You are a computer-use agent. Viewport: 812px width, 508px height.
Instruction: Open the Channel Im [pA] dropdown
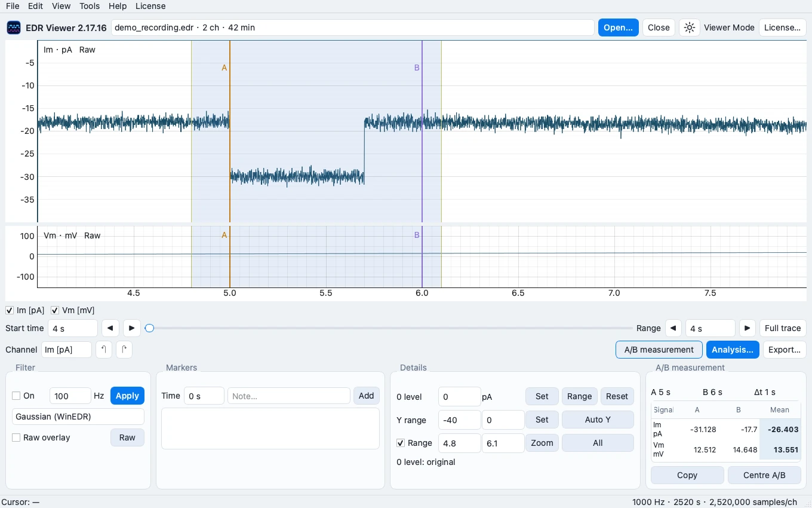coord(66,350)
